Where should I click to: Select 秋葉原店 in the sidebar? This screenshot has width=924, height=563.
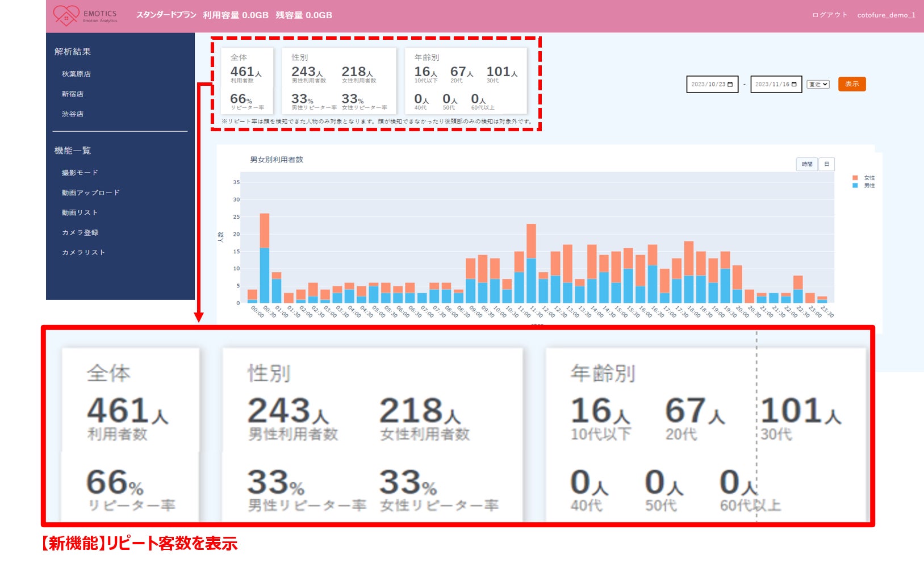pyautogui.click(x=76, y=74)
